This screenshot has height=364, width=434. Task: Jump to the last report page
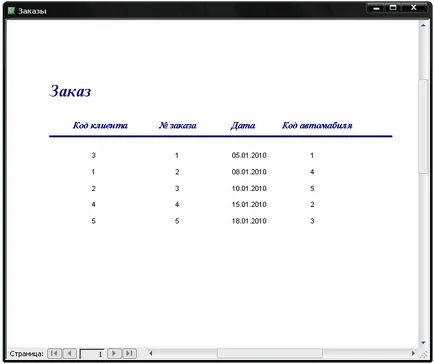point(130,353)
